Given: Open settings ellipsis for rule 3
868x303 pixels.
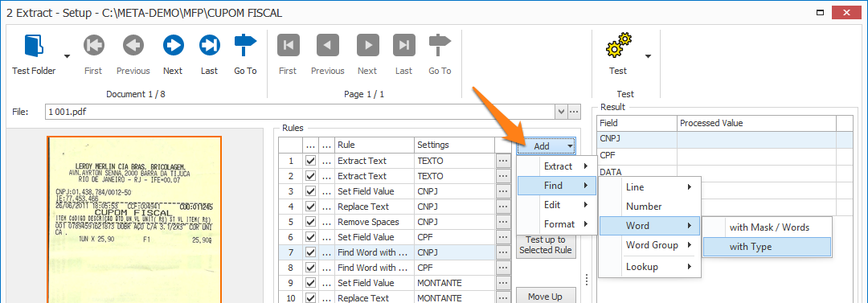Looking at the screenshot, I should (502, 191).
